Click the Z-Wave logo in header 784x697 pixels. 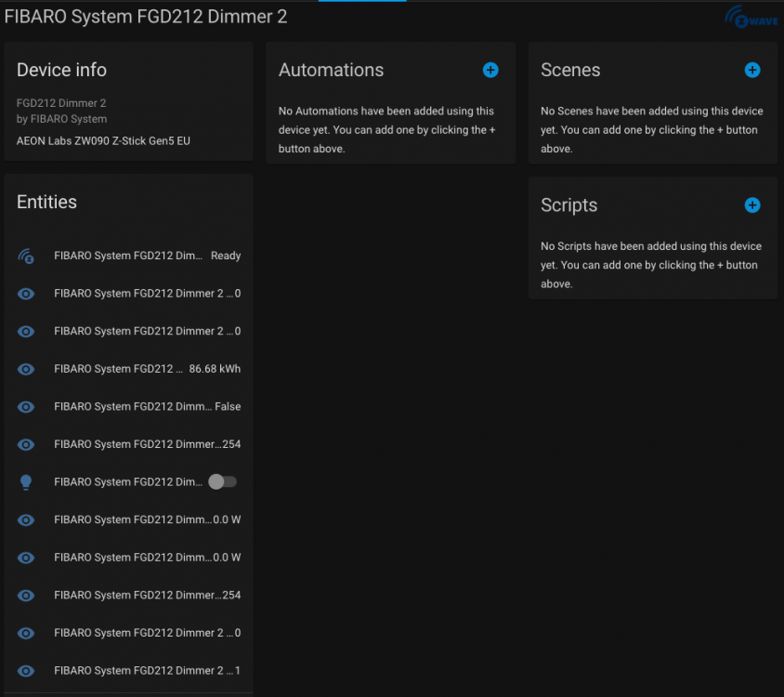pyautogui.click(x=751, y=18)
